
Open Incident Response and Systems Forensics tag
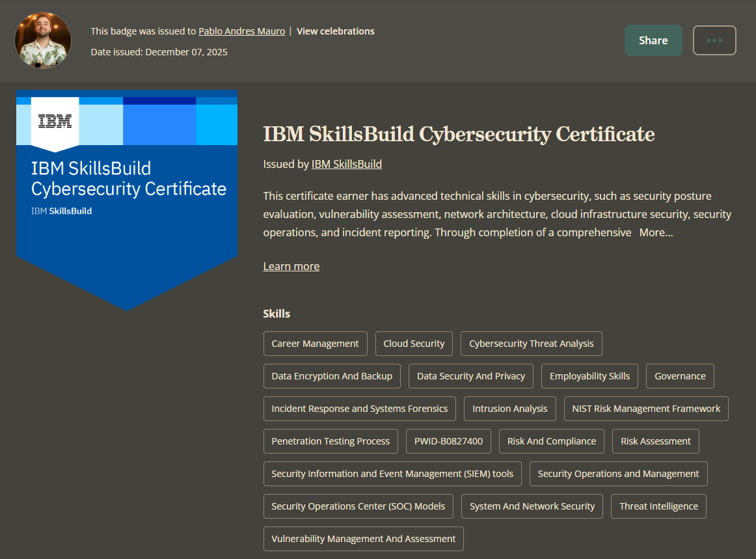click(360, 409)
